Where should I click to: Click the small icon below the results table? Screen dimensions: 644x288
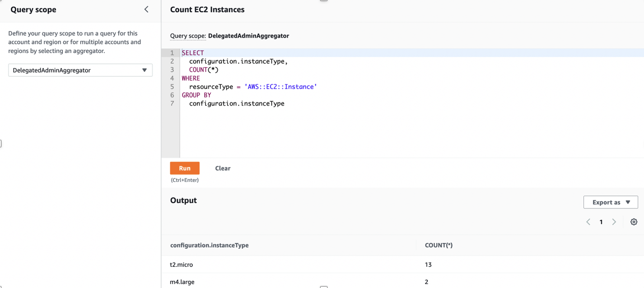(x=323, y=287)
